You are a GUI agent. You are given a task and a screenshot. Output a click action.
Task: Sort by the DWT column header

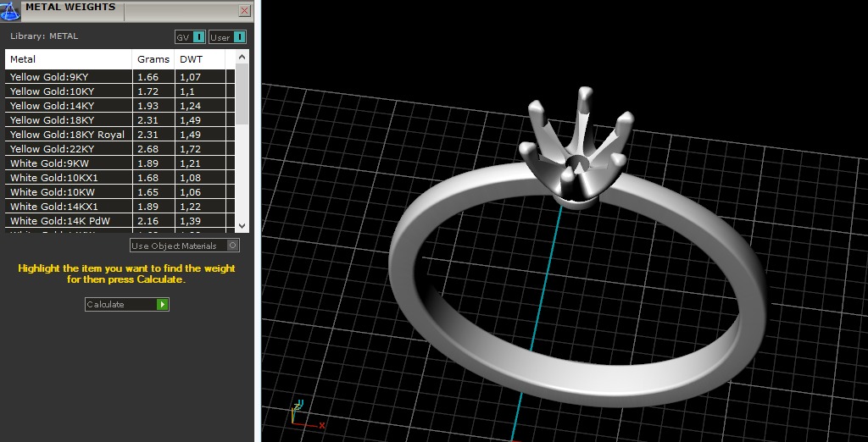coord(200,59)
